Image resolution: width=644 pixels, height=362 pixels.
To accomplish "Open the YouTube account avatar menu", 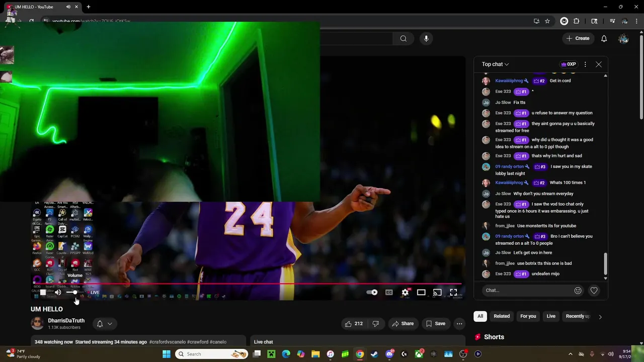I will [623, 39].
